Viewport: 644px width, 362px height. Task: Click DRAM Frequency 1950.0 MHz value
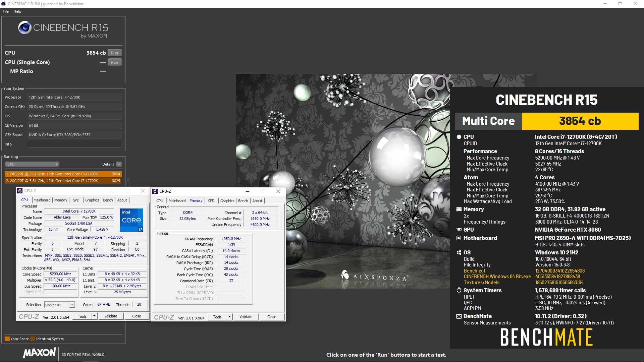coord(231,239)
